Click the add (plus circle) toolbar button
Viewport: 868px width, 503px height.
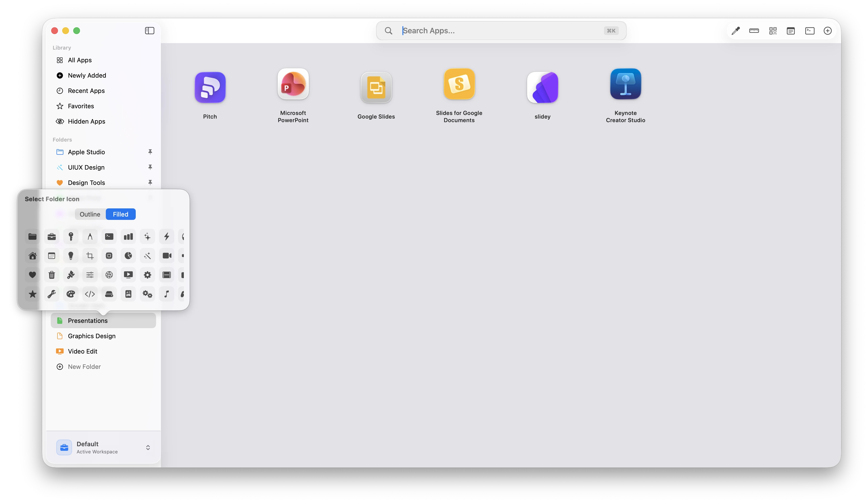click(x=827, y=31)
